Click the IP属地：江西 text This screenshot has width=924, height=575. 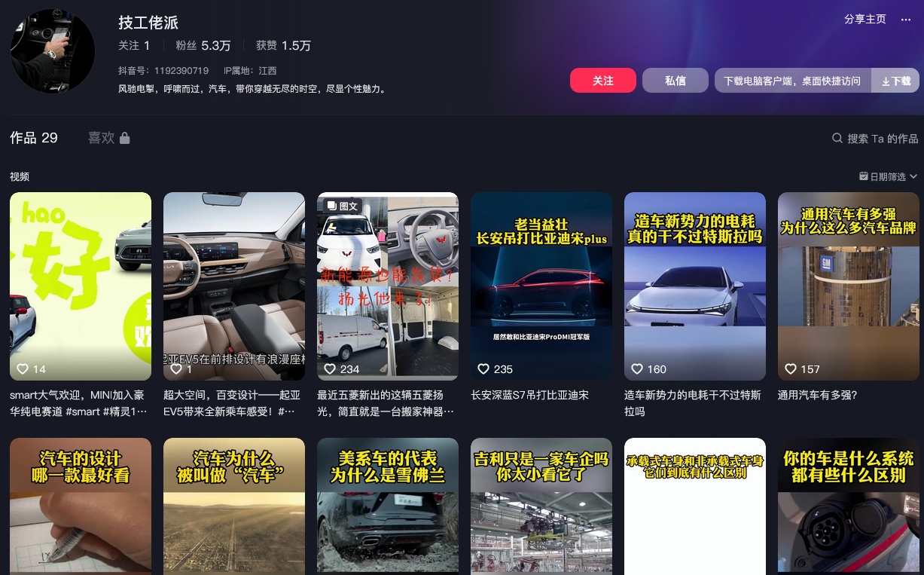(x=250, y=71)
